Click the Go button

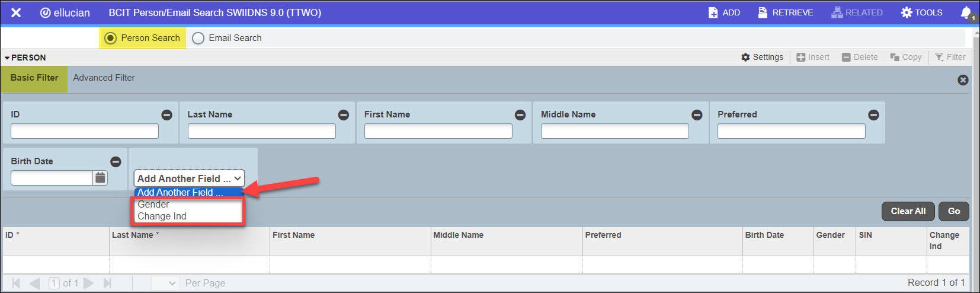pos(954,211)
